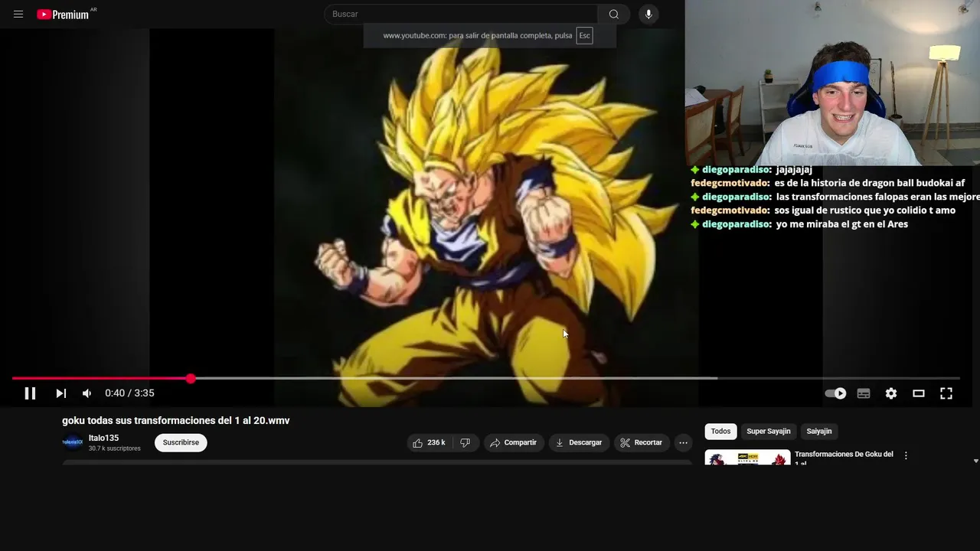Open more actions three-dot menu
The height and width of the screenshot is (551, 980).
[684, 442]
